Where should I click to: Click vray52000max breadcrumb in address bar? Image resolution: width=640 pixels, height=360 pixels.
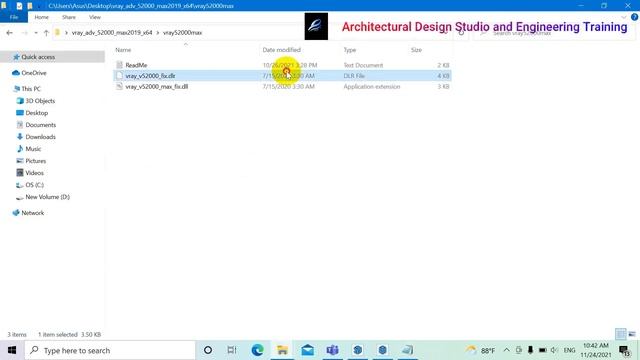point(182,33)
